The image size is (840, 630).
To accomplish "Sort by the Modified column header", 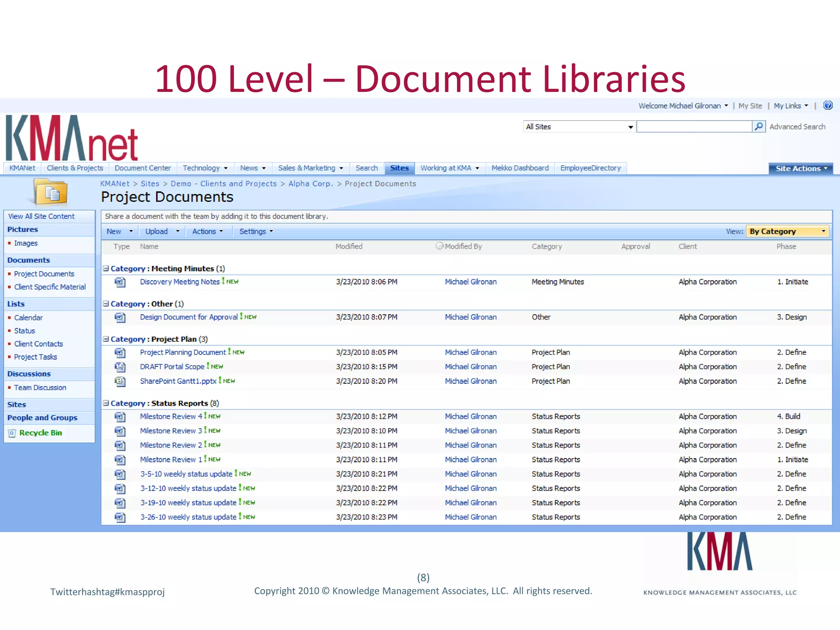I will (349, 247).
